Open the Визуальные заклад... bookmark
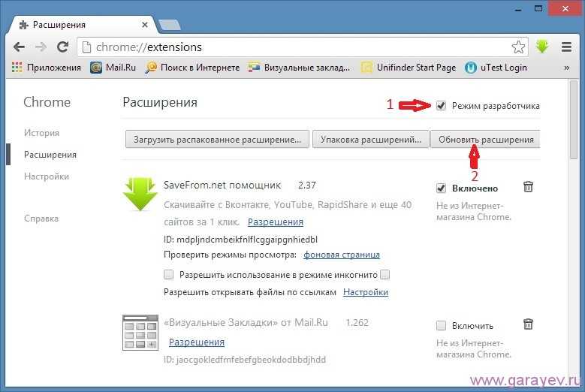The width and height of the screenshot is (585, 392). [299, 68]
